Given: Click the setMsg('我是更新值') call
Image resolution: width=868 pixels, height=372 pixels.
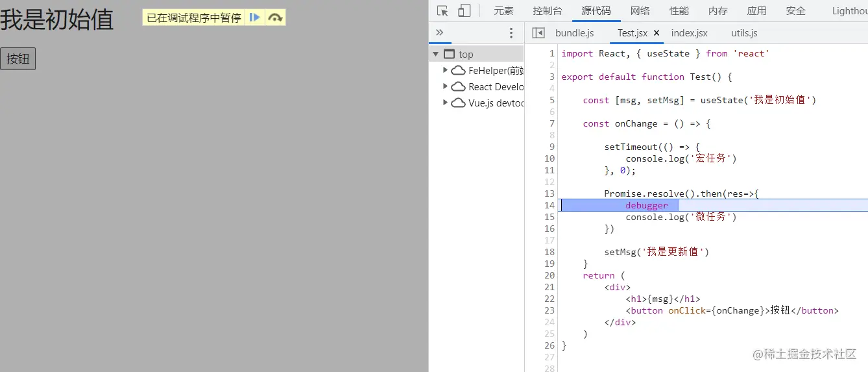Looking at the screenshot, I should (x=657, y=252).
